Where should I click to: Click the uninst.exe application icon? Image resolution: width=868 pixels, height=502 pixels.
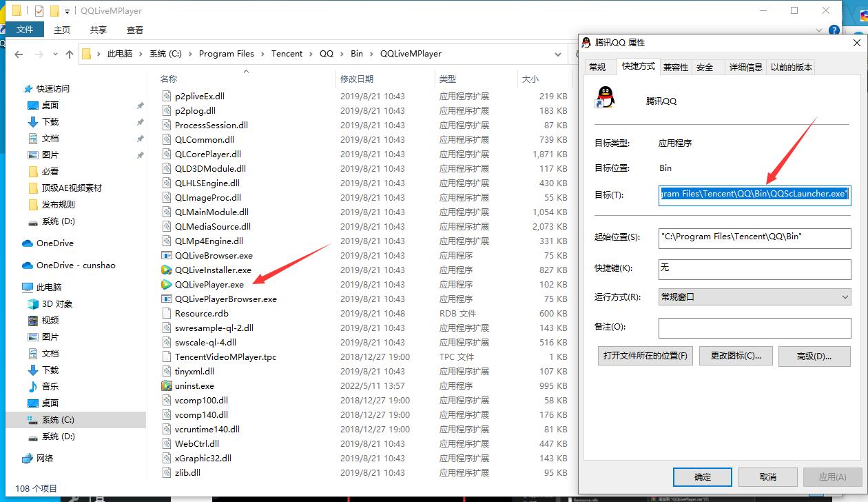click(x=166, y=385)
